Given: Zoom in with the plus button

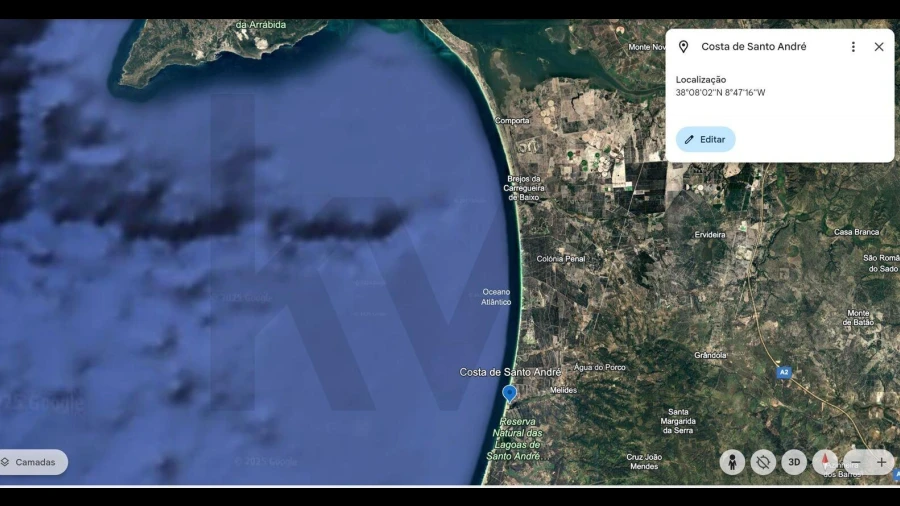Looking at the screenshot, I should (881, 462).
